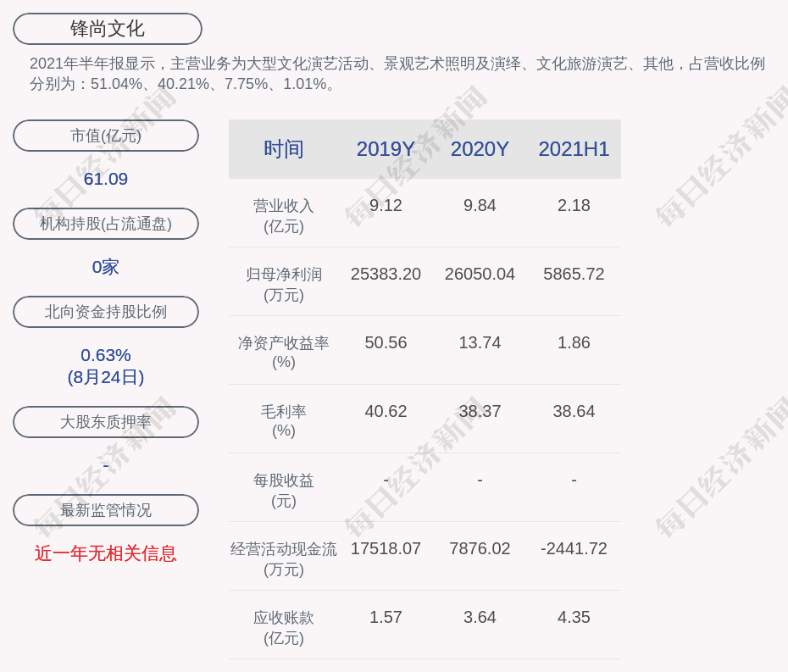Click the 大股东质押率 label pill
This screenshot has height=672, width=788.
106,422
